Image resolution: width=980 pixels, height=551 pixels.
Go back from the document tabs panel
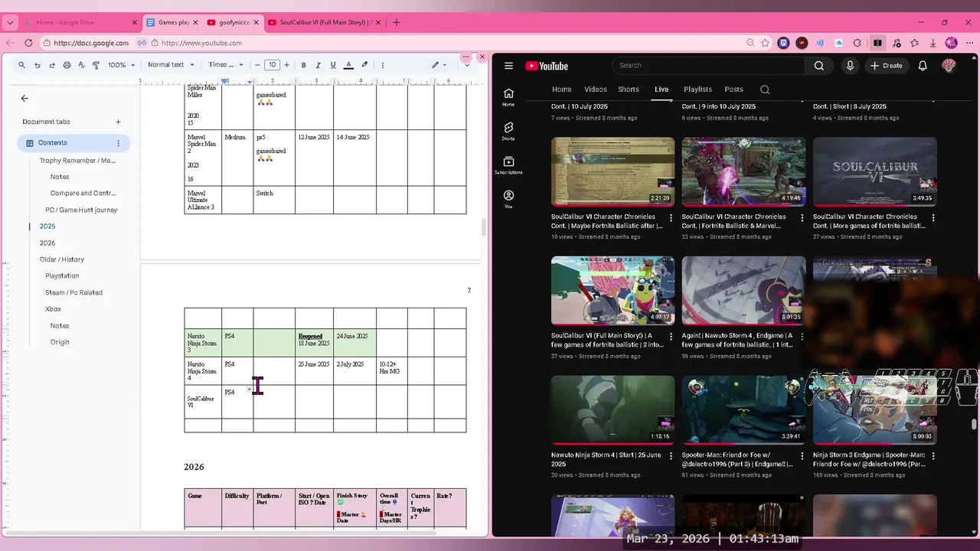[24, 98]
